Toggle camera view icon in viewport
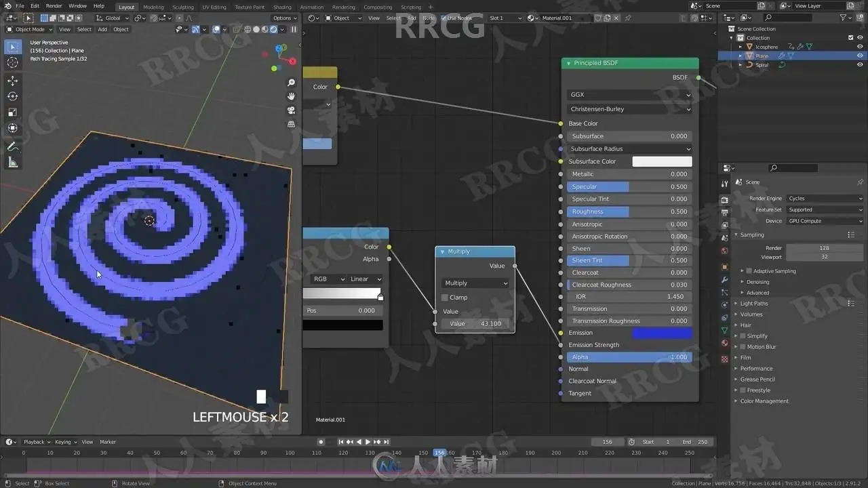 tap(292, 110)
